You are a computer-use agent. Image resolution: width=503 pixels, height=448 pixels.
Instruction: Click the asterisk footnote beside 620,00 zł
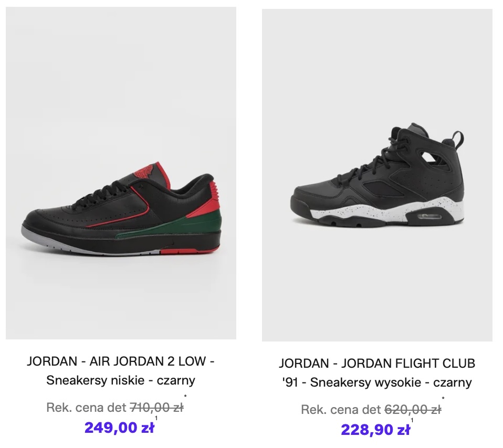coord(443,399)
